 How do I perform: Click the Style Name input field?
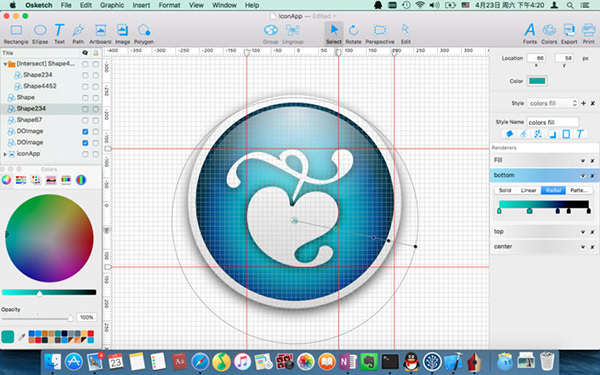click(x=553, y=122)
